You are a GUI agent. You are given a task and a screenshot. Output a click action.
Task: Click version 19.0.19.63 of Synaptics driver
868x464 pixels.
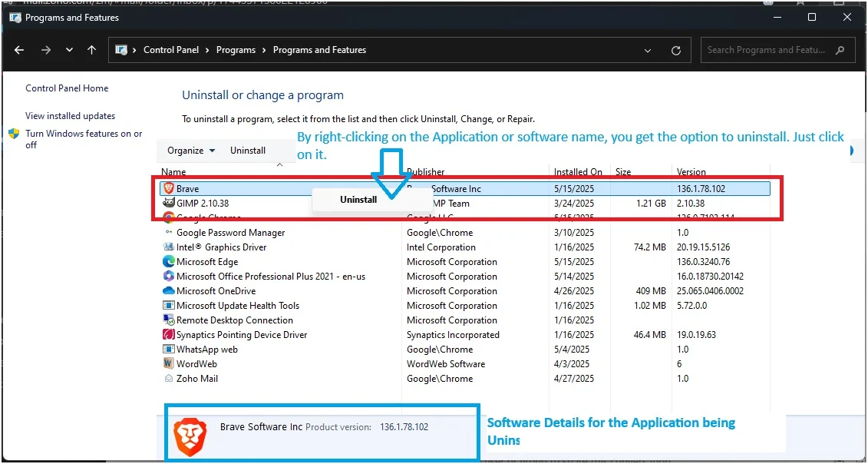[x=696, y=335]
